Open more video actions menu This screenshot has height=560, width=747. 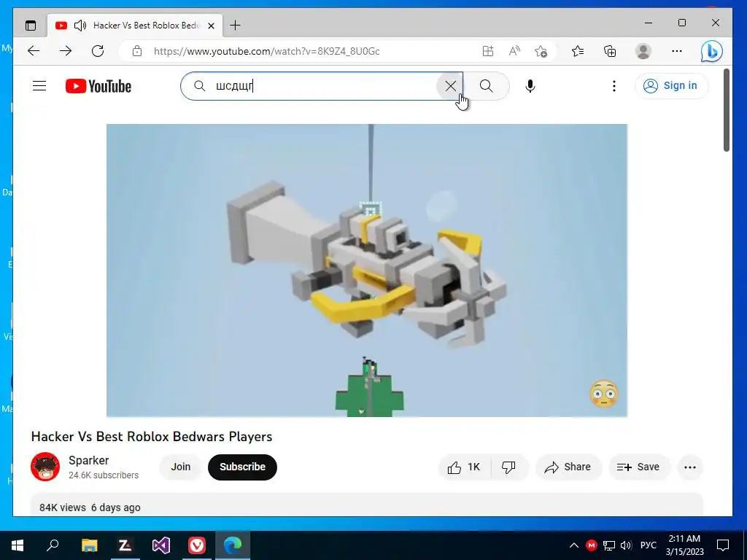[x=690, y=467]
